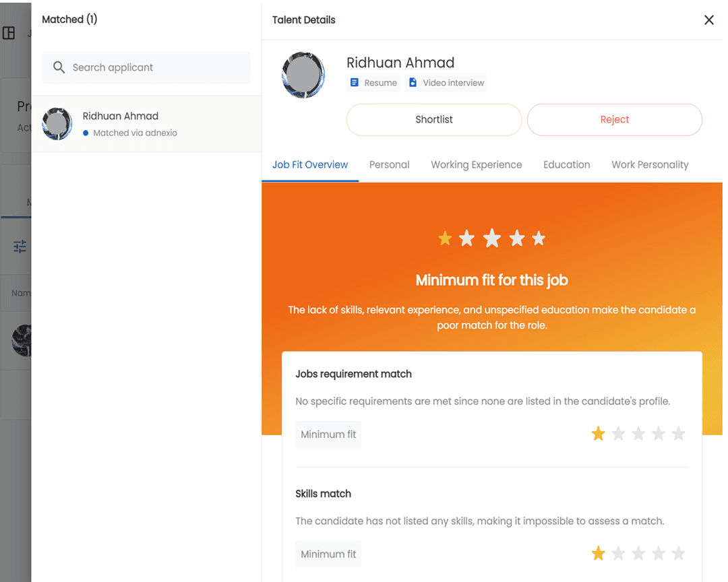The image size is (728, 582).
Task: Click the Video interview file icon
Action: pyautogui.click(x=413, y=83)
